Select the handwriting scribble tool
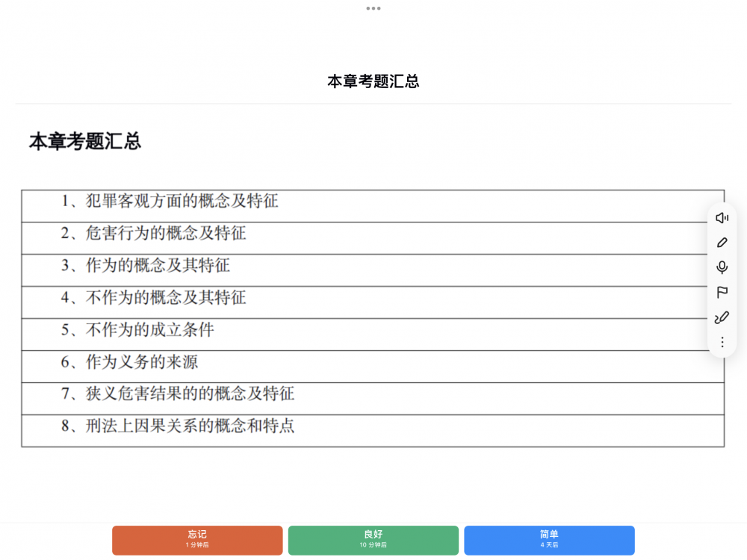 pyautogui.click(x=722, y=317)
